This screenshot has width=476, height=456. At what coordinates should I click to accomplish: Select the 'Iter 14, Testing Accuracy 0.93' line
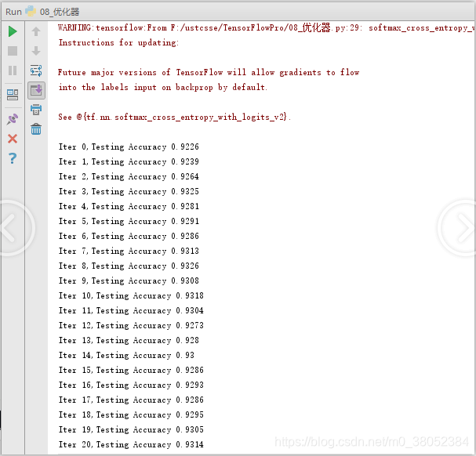(x=126, y=355)
